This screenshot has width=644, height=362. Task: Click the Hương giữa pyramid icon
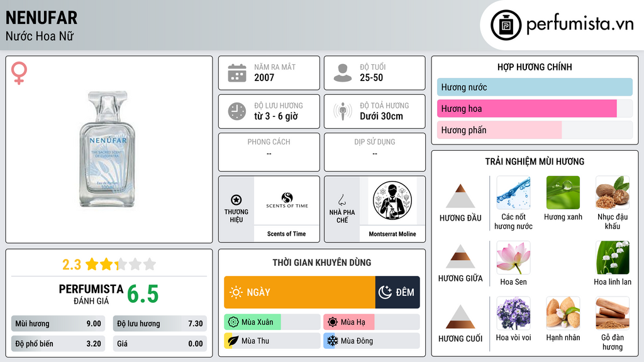tap(460, 256)
